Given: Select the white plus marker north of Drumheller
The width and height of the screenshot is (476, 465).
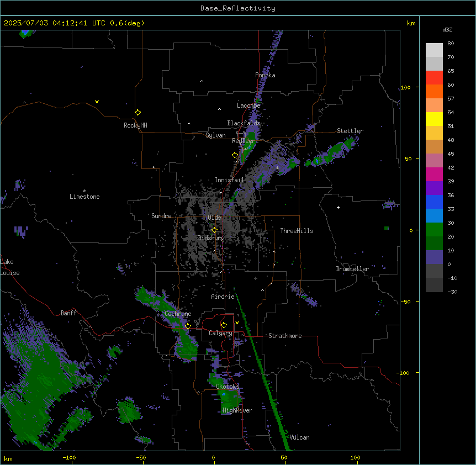Looking at the screenshot, I should (338, 207).
